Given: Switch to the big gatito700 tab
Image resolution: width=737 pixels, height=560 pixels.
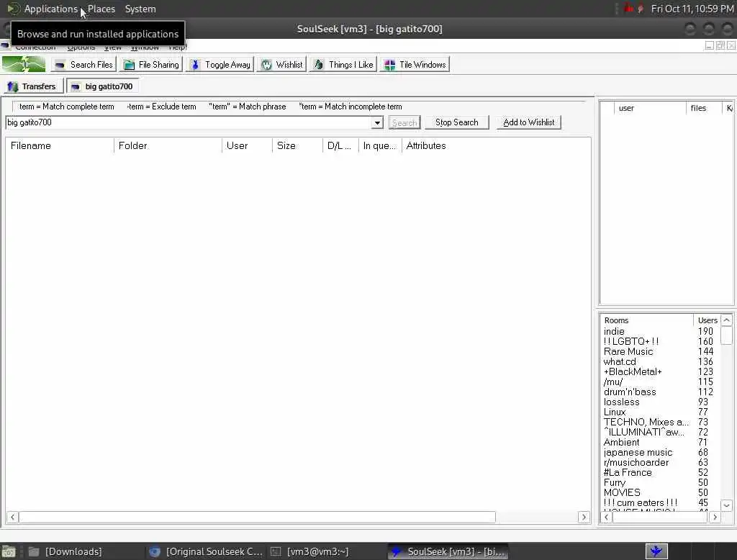Looking at the screenshot, I should [102, 86].
